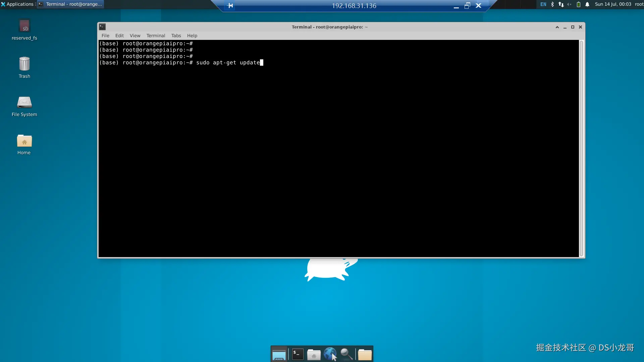Open the Tabs menu
The width and height of the screenshot is (644, 362).
[176, 36]
